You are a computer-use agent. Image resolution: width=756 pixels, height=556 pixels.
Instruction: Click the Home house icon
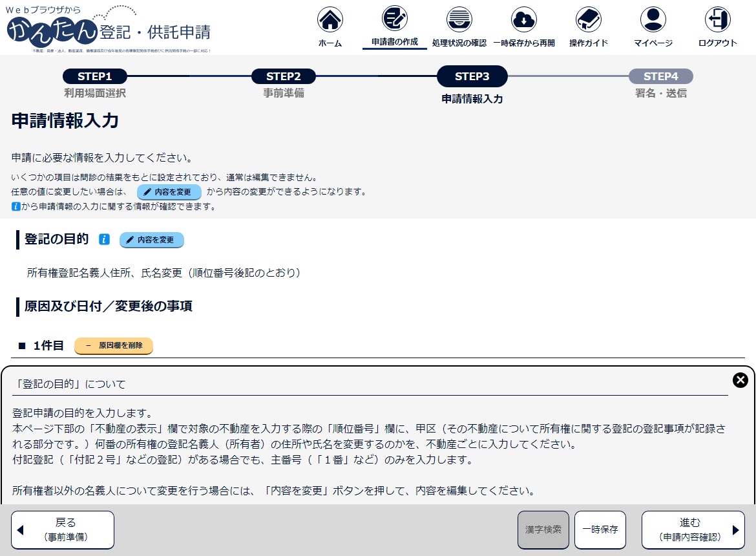330,20
